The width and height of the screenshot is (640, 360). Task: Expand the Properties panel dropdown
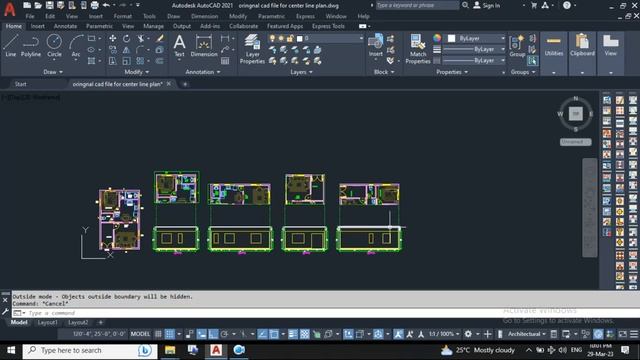(452, 72)
